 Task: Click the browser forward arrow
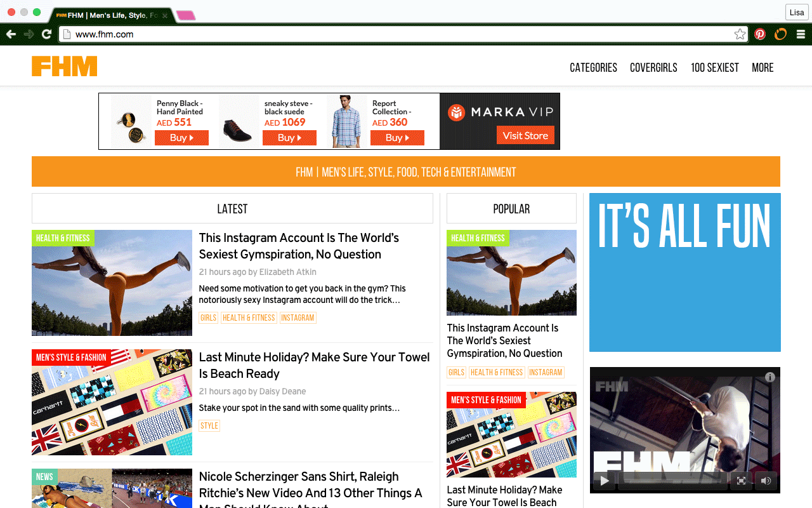coord(29,34)
